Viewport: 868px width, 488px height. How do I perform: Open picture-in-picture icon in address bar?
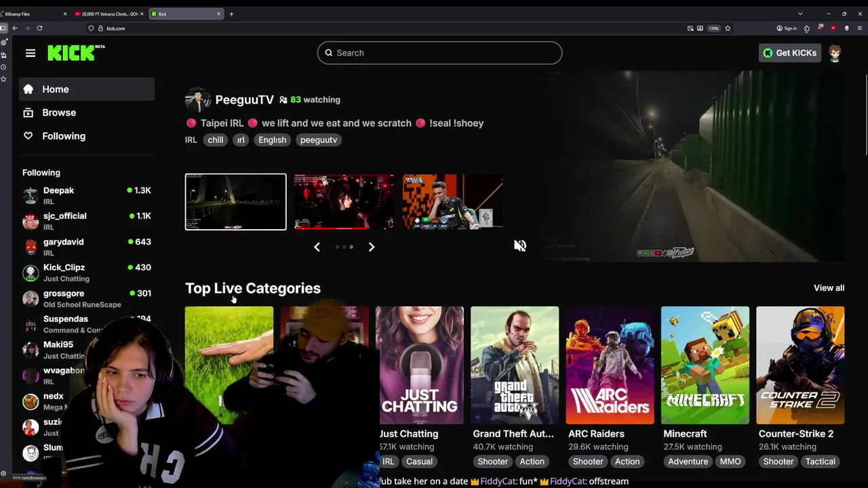pyautogui.click(x=690, y=28)
